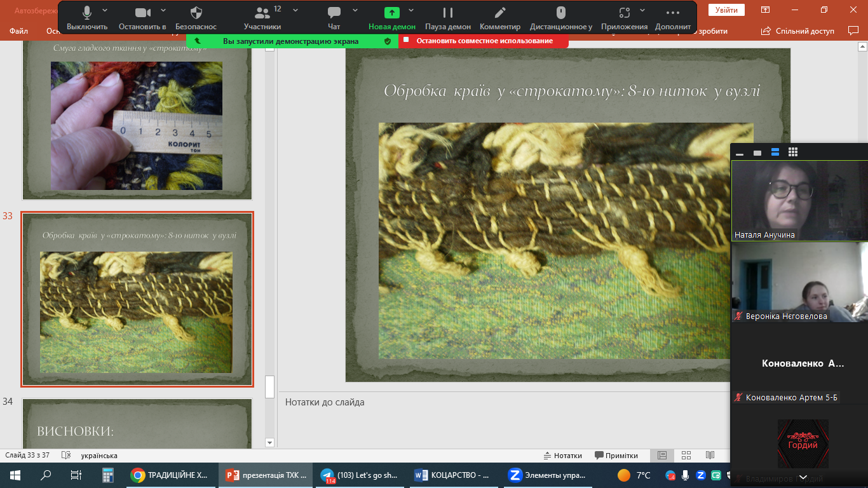
Task: Open ribbon display options icon
Action: click(766, 10)
